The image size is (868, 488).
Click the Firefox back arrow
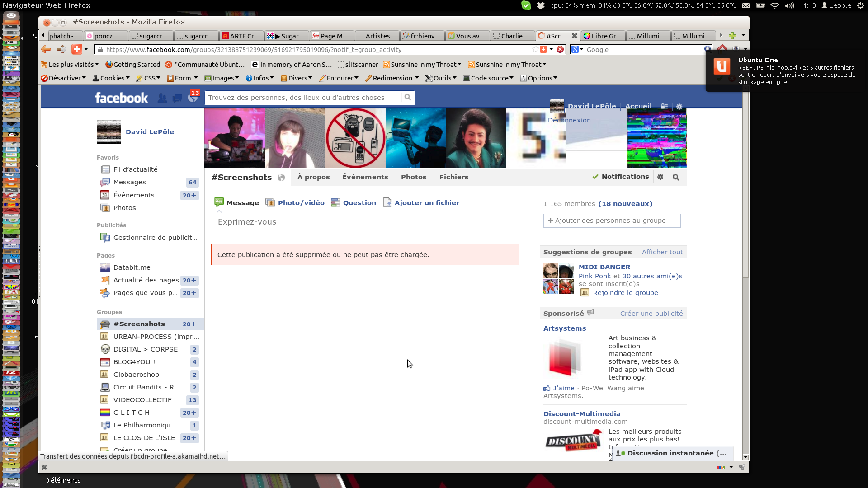click(46, 49)
